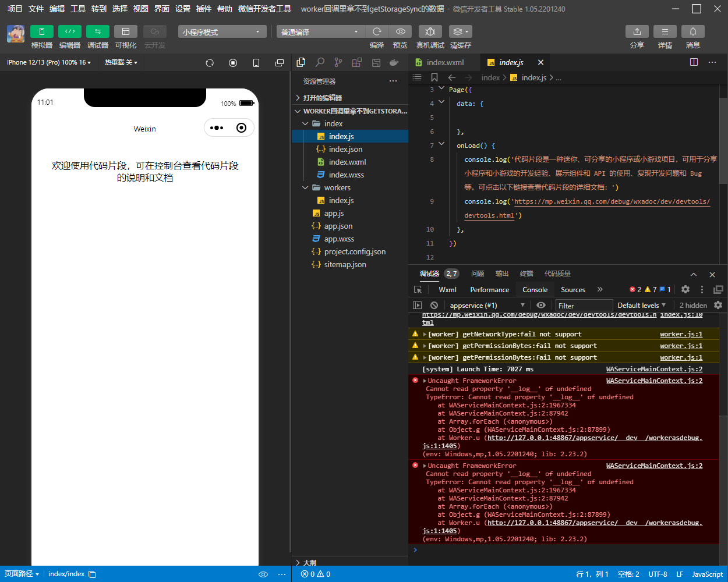The height and width of the screenshot is (582, 728).
Task: Open the hot reload dropdown
Action: [121, 62]
